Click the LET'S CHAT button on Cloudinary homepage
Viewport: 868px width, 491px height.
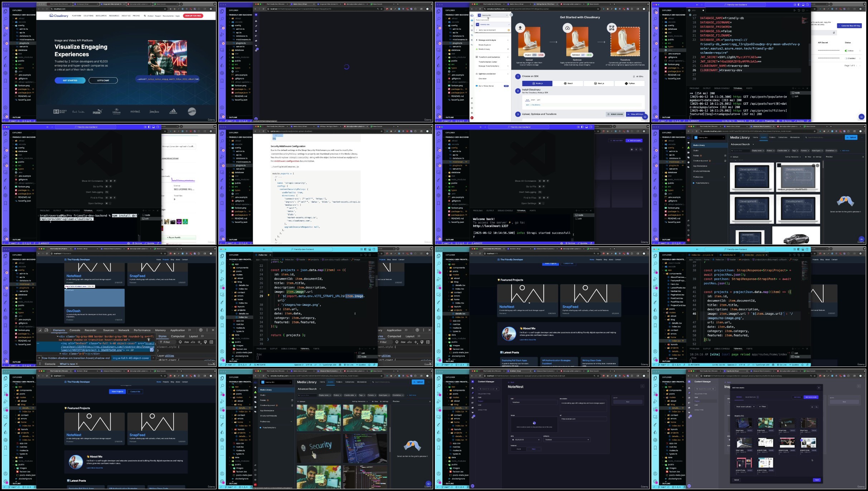pyautogui.click(x=103, y=80)
